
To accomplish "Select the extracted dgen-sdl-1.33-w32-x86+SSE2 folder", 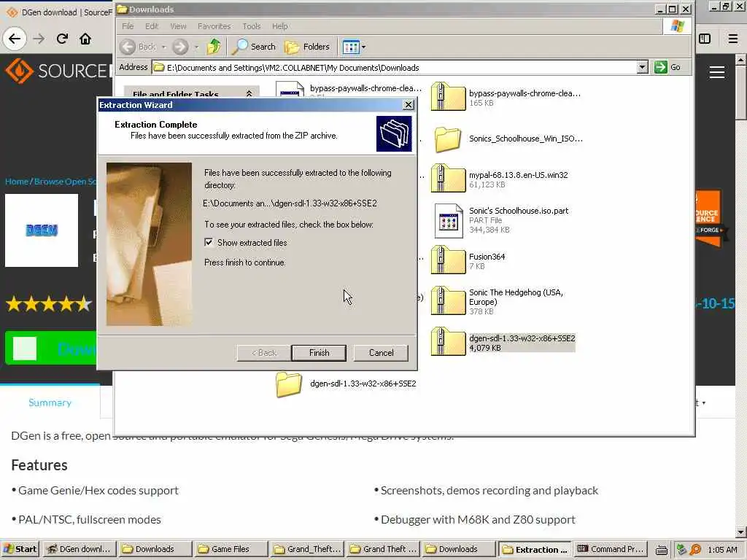I will (x=345, y=384).
